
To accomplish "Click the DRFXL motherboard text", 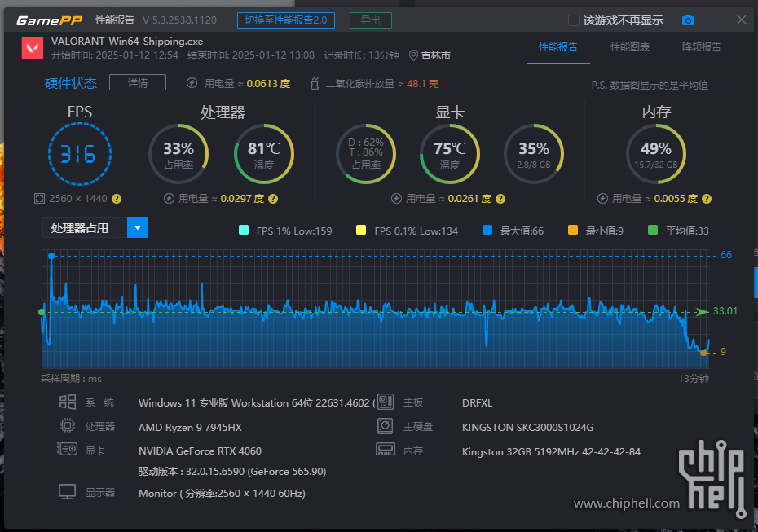I will (477, 402).
